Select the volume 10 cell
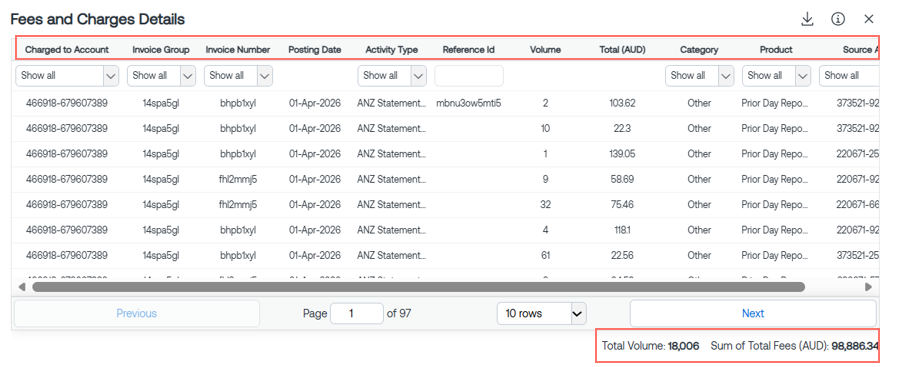 coord(545,129)
